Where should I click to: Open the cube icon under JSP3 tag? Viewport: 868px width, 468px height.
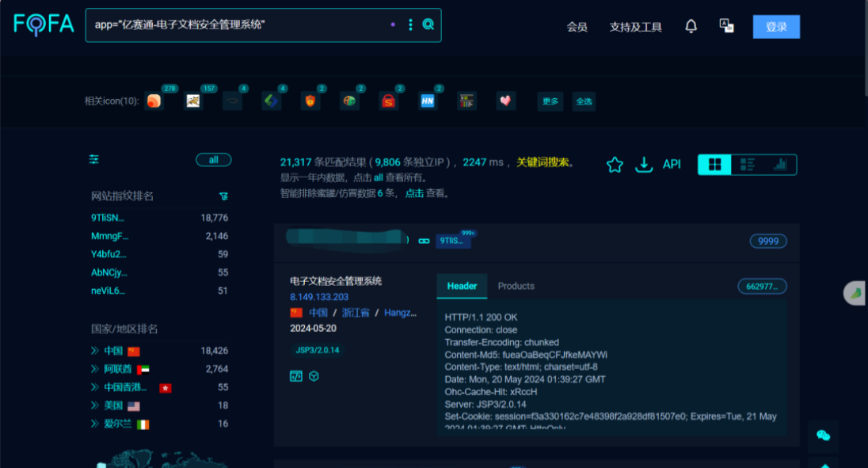pos(314,376)
